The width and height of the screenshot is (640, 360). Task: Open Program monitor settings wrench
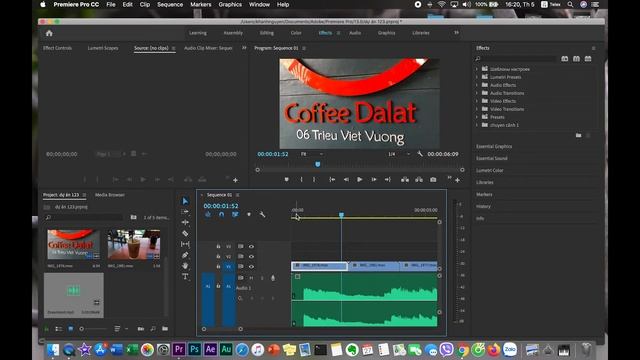[x=420, y=154]
